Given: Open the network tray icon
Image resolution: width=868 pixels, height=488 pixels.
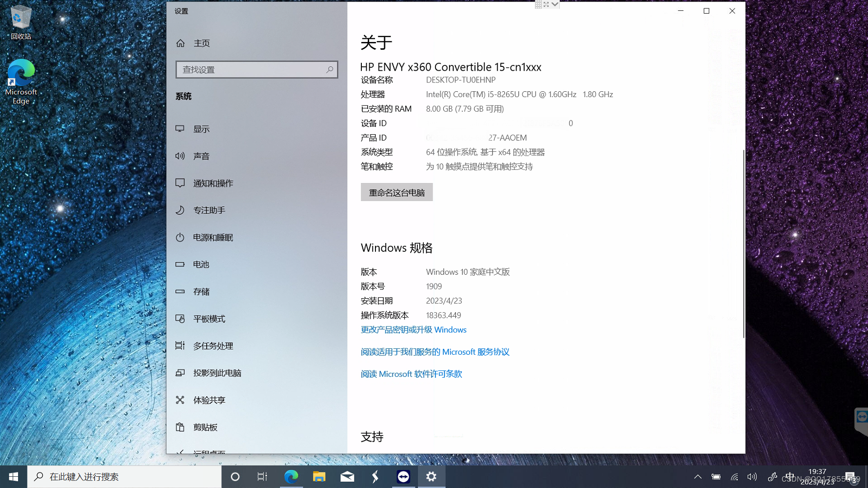Looking at the screenshot, I should (734, 477).
